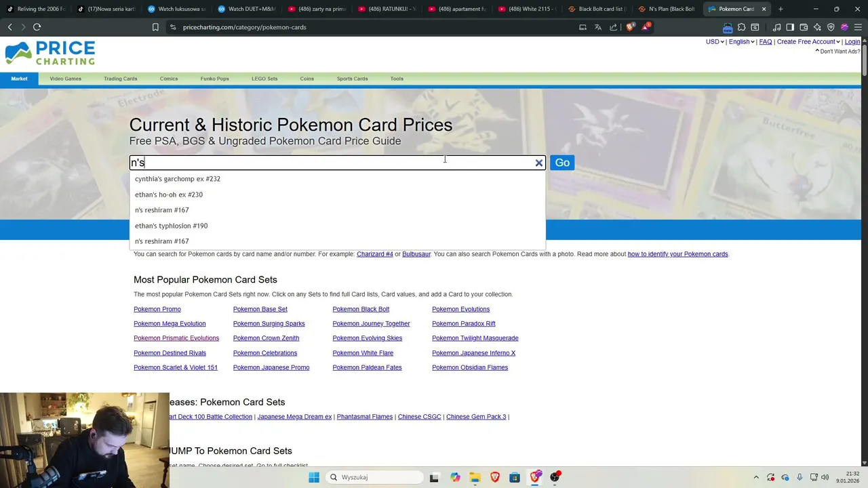Viewport: 868px width, 488px height.
Task: Click the Go search button
Action: pyautogui.click(x=562, y=163)
